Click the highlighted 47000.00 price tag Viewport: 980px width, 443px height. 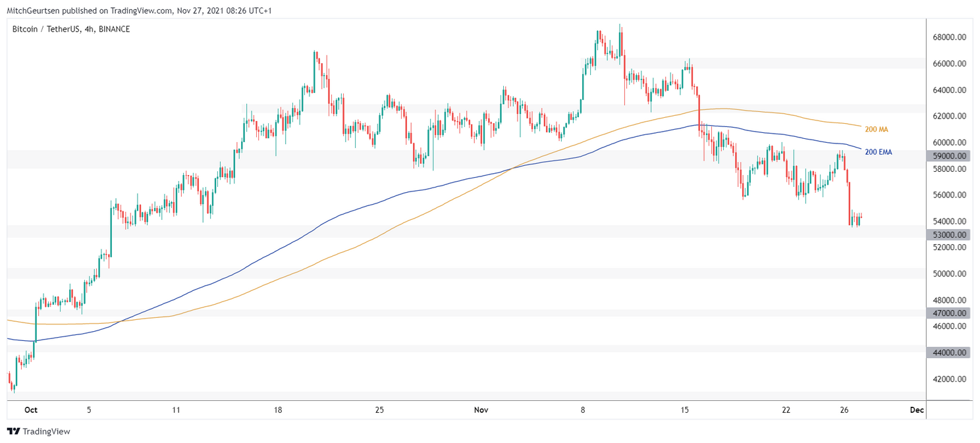[x=949, y=313]
